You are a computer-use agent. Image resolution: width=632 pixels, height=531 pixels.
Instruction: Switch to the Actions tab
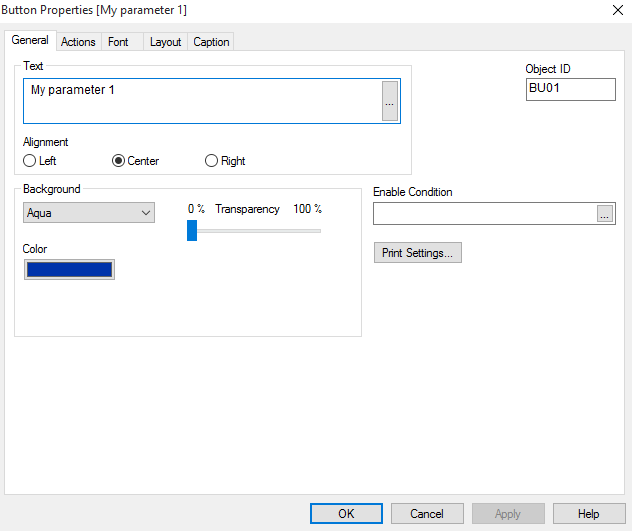tap(78, 42)
